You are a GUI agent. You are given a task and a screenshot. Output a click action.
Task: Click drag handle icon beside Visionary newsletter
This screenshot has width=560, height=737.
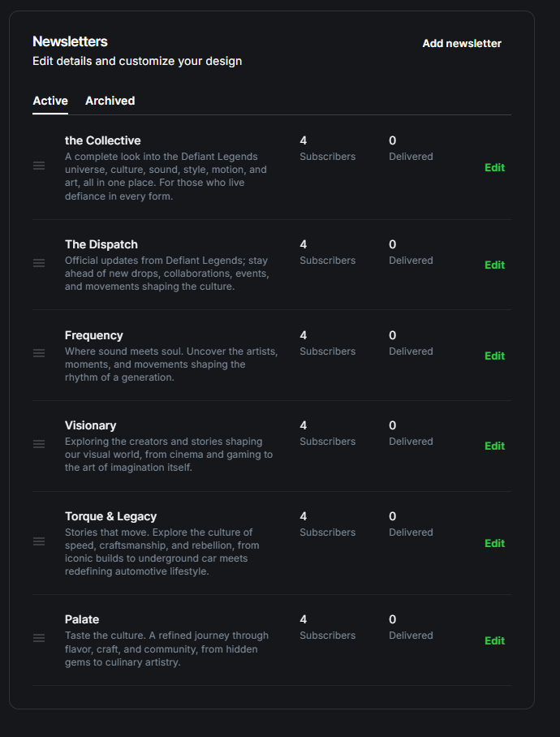[x=39, y=444]
